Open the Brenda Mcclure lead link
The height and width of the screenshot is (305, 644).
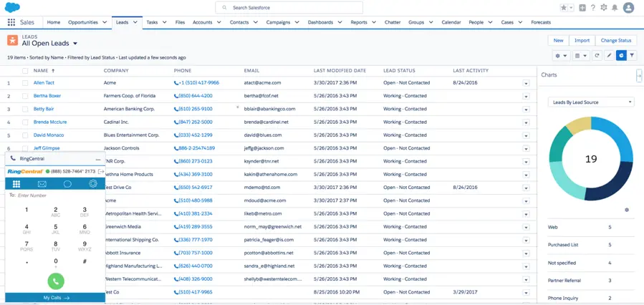click(50, 122)
